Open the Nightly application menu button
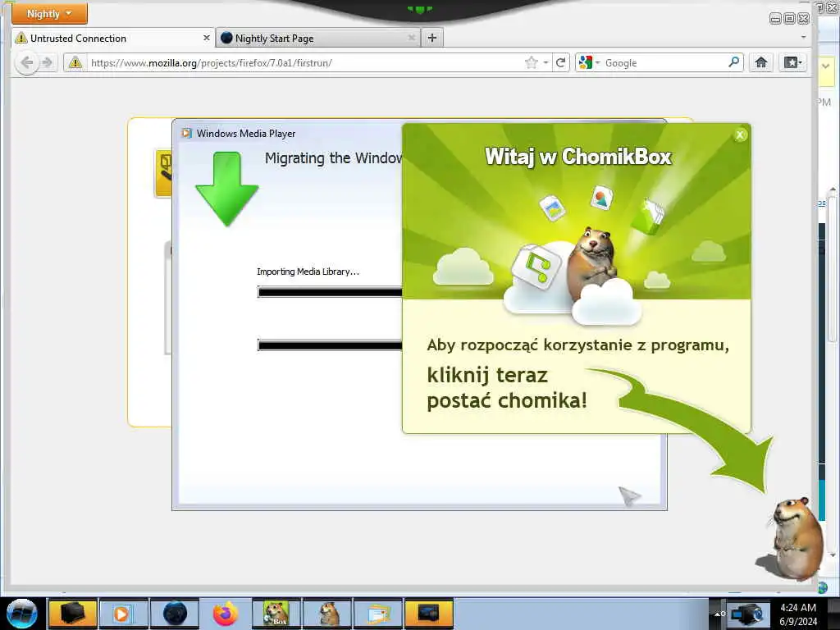 click(49, 13)
